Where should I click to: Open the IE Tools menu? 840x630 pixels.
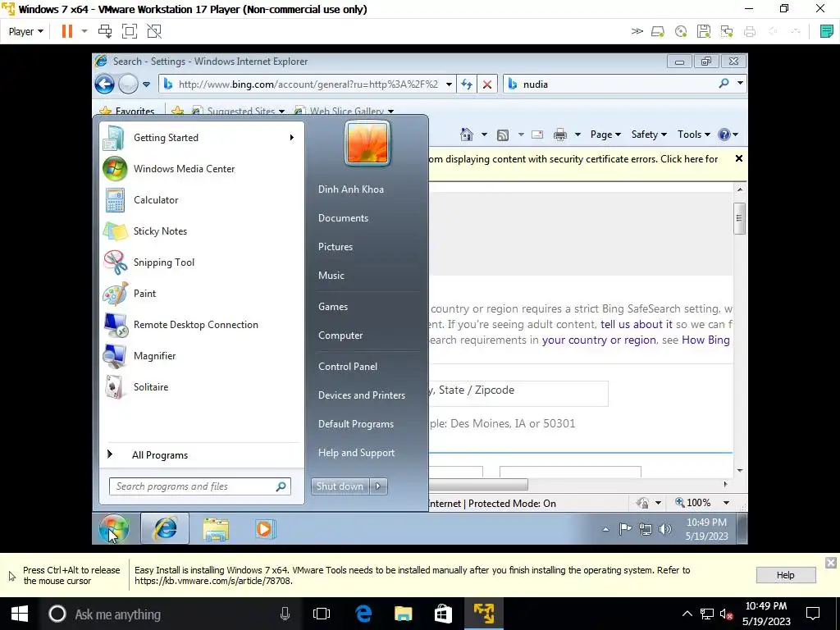tap(694, 135)
